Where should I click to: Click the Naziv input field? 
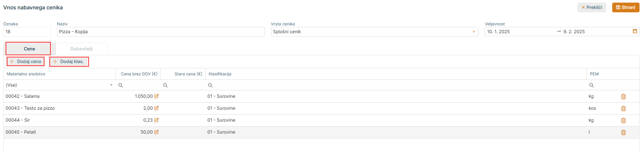coord(161,32)
